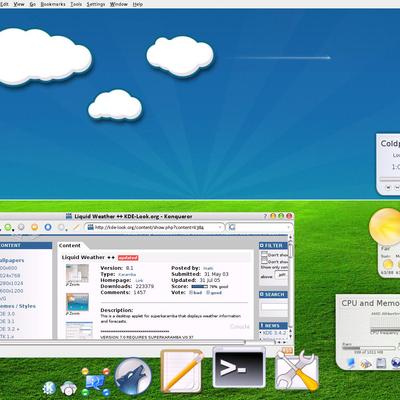Toggle the second 'Don't show' filter checkbox
400x400 pixels.
264,261
